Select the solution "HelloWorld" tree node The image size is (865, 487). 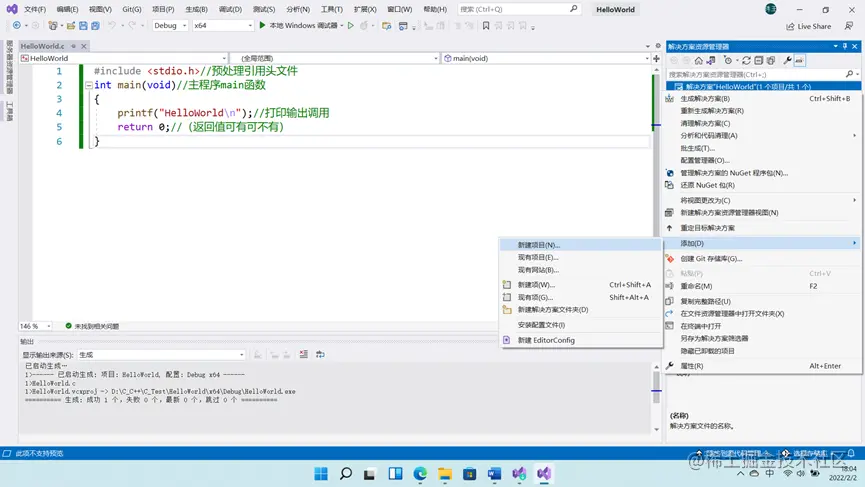[763, 87]
